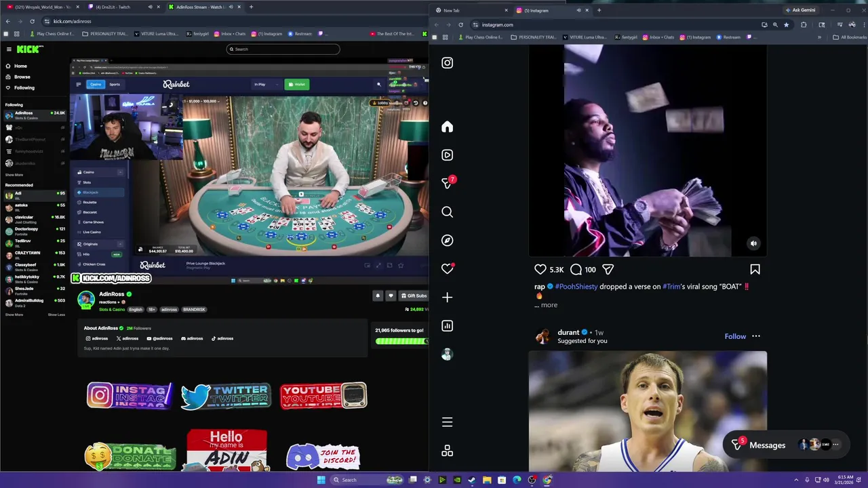Open Instagram More hamburger menu
868x488 pixels.
coord(447,422)
